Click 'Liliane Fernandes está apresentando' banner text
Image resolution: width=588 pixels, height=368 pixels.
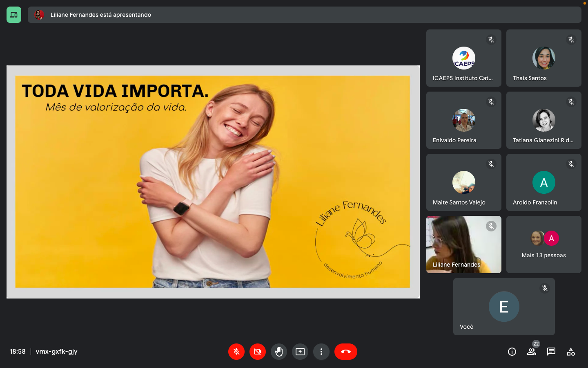tap(101, 15)
